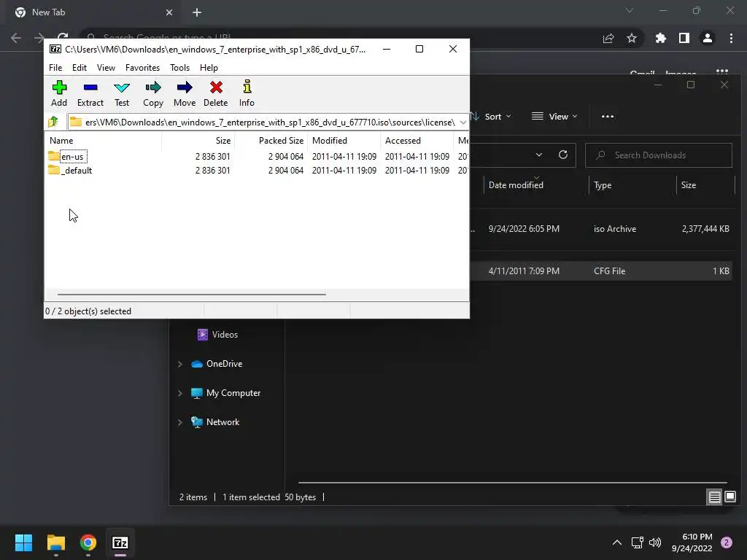Screen dimensions: 747x560
Task: Click the 7-Zip horizontal scrollbar
Action: pos(192,295)
